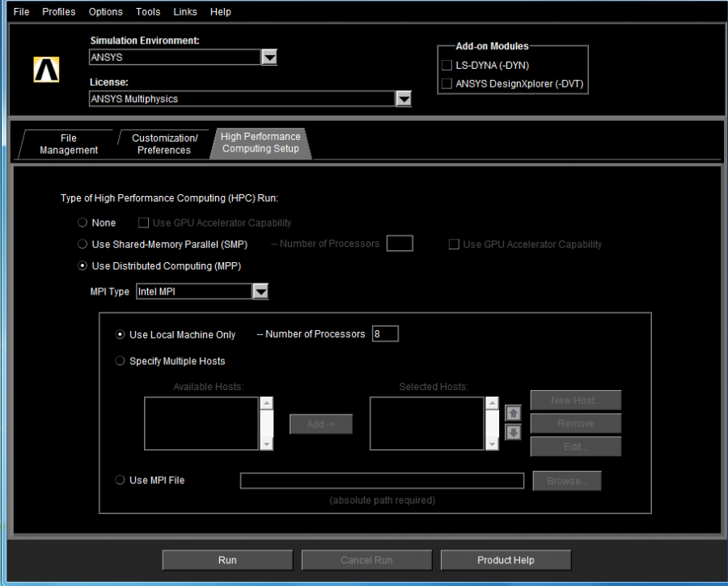Click the Remove host button
Screen dimensions: 728x586
coord(576,423)
